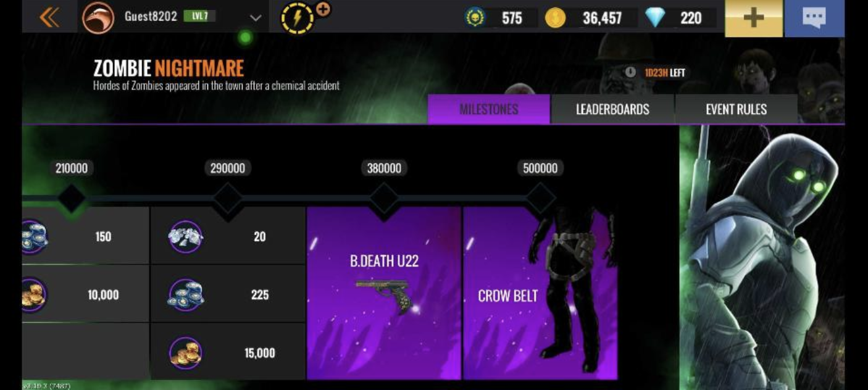Open the chat speech bubble icon
The image size is (868, 390).
[x=814, y=17]
